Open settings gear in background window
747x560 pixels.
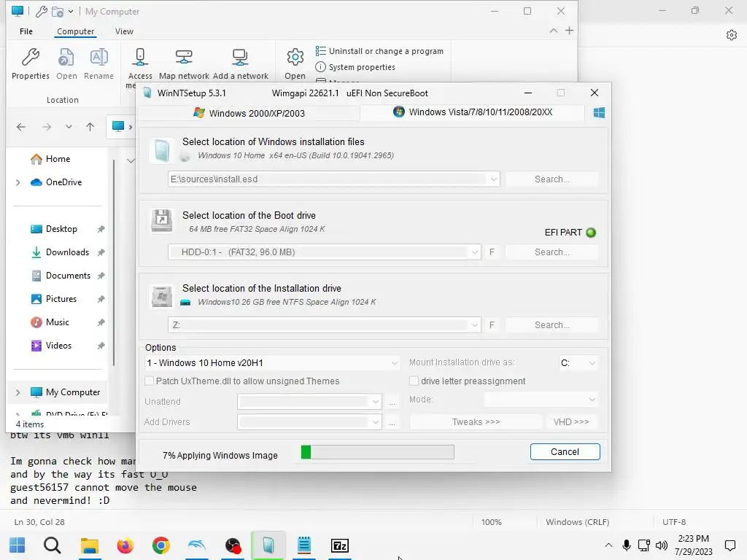[732, 35]
